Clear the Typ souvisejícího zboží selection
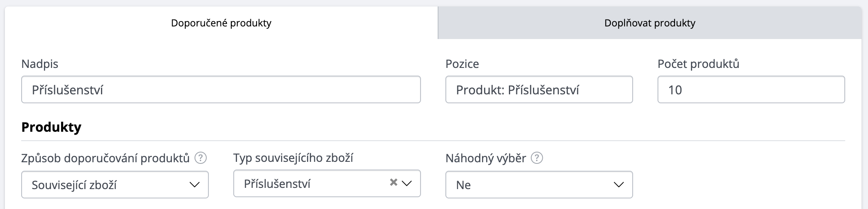The width and height of the screenshot is (868, 209). [x=393, y=182]
